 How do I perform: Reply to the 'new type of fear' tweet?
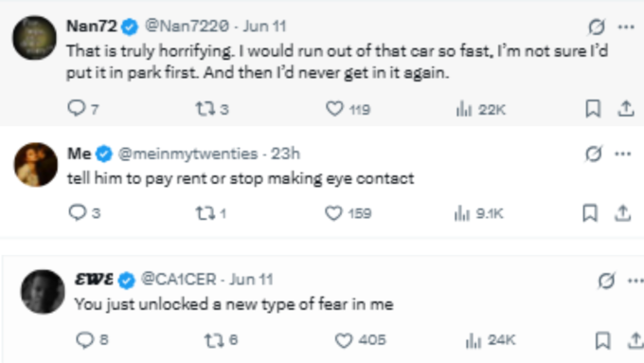[93, 340]
